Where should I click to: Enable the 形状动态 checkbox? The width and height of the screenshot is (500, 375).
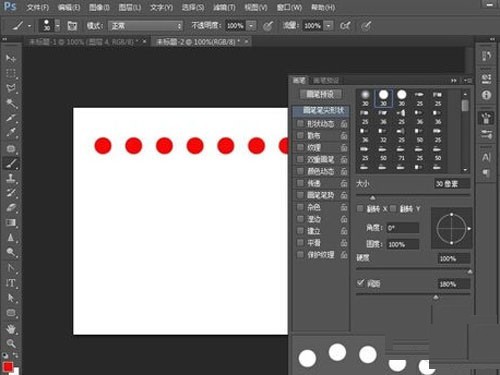click(300, 124)
